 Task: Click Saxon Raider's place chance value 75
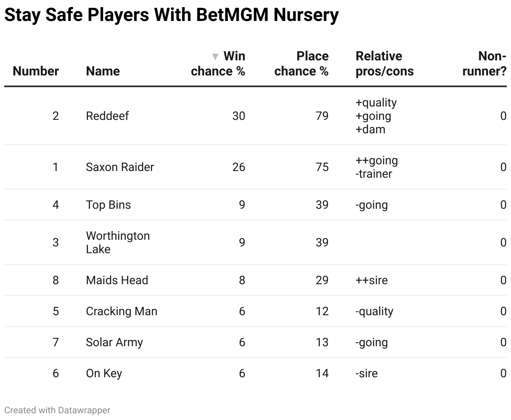(x=322, y=167)
